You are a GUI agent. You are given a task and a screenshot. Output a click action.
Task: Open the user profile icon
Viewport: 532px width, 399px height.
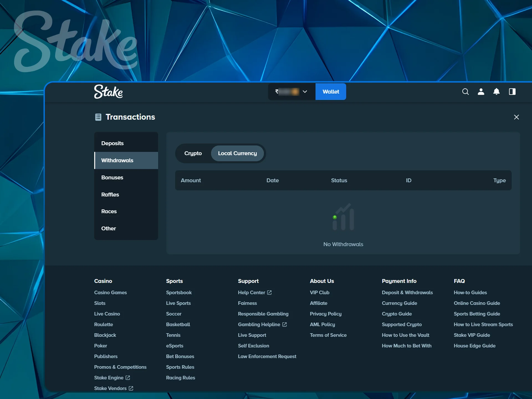coord(481,92)
